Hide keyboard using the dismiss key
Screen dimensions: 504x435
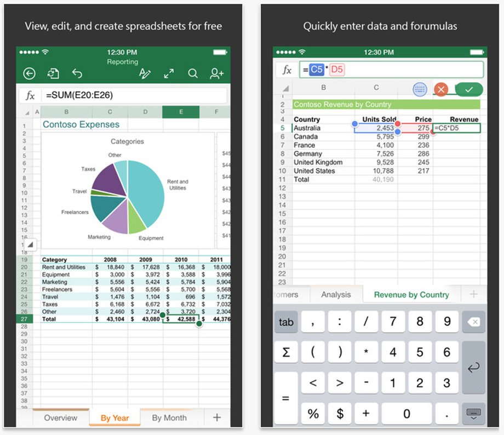pyautogui.click(x=473, y=414)
